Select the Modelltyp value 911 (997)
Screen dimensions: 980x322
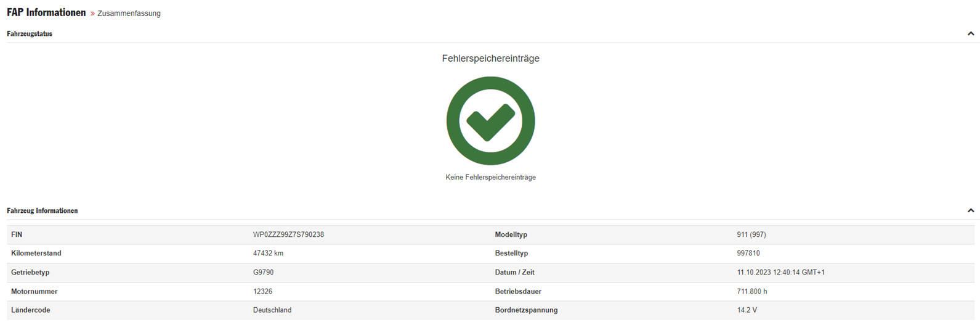click(x=751, y=235)
